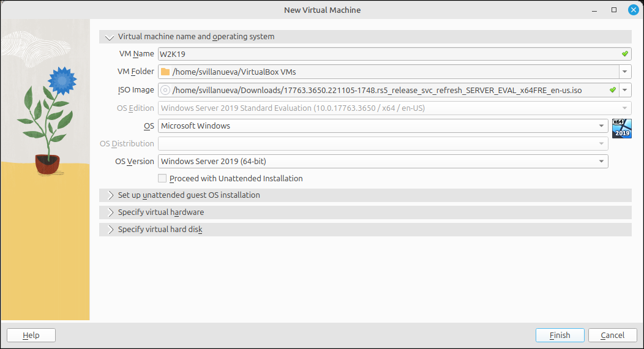Viewport: 644px width, 349px height.
Task: Click the green checkmark in ISO Image field
Action: [x=612, y=90]
